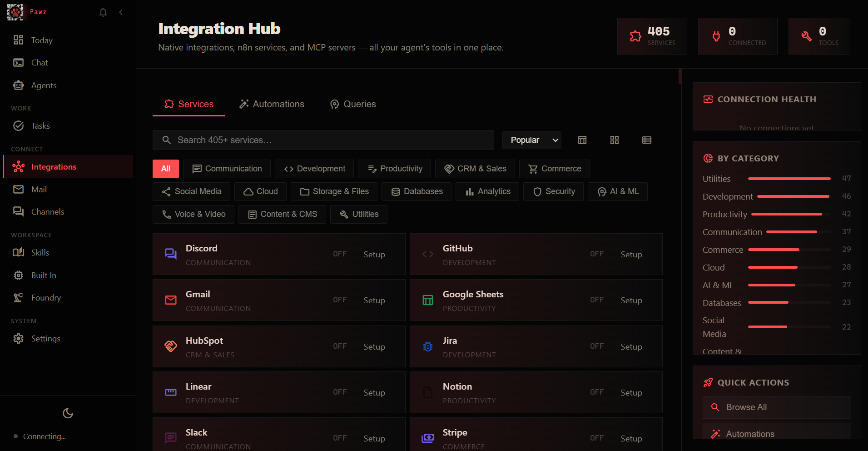The image size is (868, 451).
Task: Click the Browse All quick action
Action: coord(776,407)
